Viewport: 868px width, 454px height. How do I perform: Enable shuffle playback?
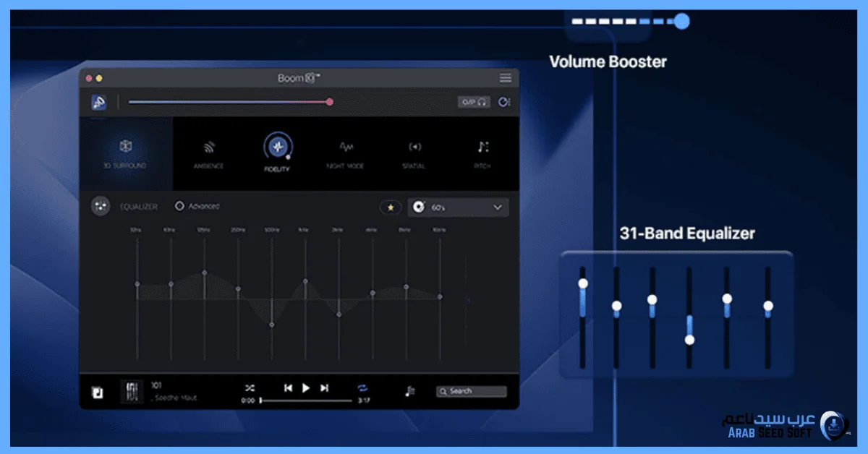click(x=249, y=388)
